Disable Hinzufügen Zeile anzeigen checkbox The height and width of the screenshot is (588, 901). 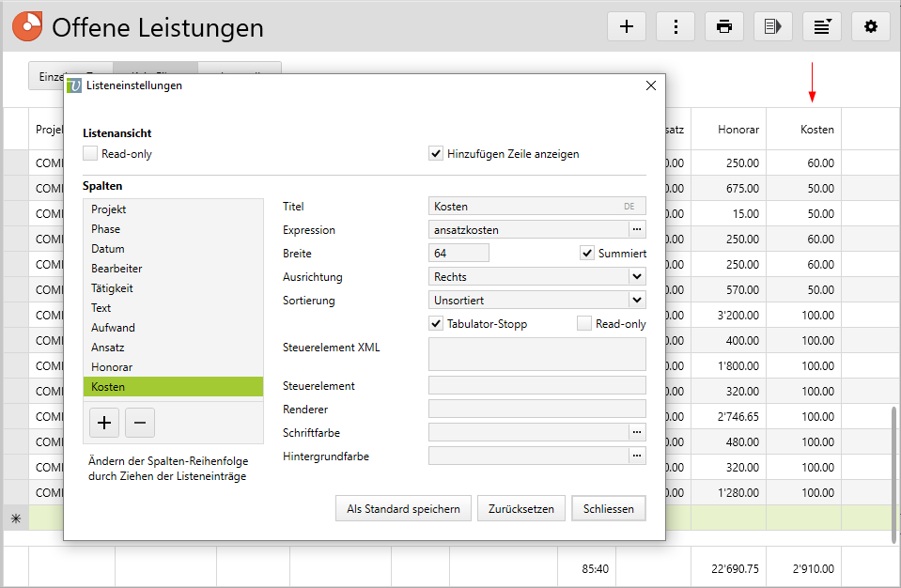point(436,153)
